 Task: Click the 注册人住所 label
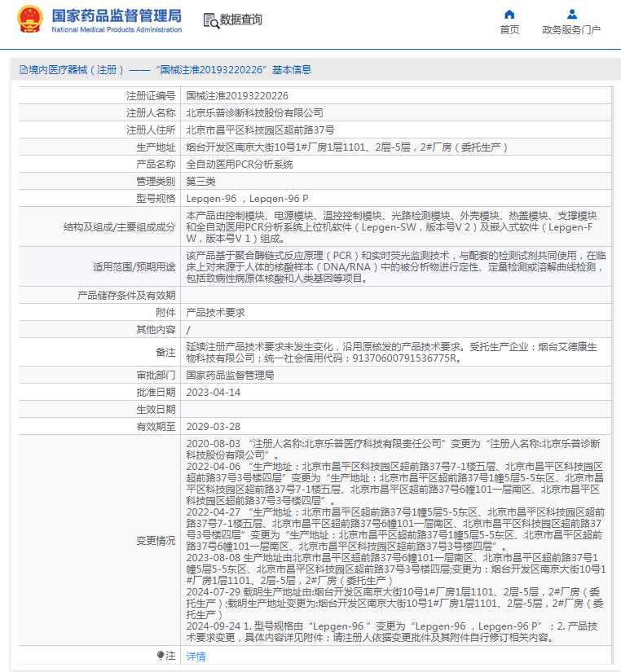[x=151, y=130]
